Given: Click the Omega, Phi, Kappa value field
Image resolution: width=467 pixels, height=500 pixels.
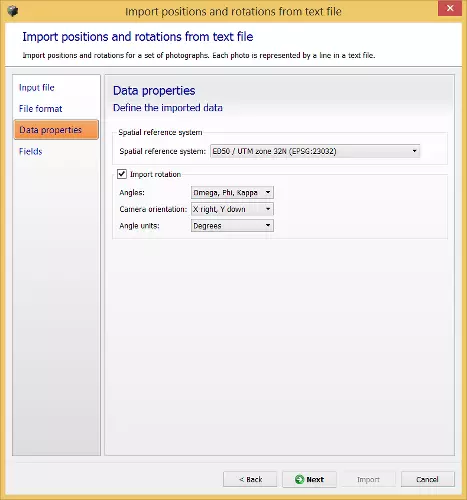Looking at the screenshot, I should tap(226, 192).
